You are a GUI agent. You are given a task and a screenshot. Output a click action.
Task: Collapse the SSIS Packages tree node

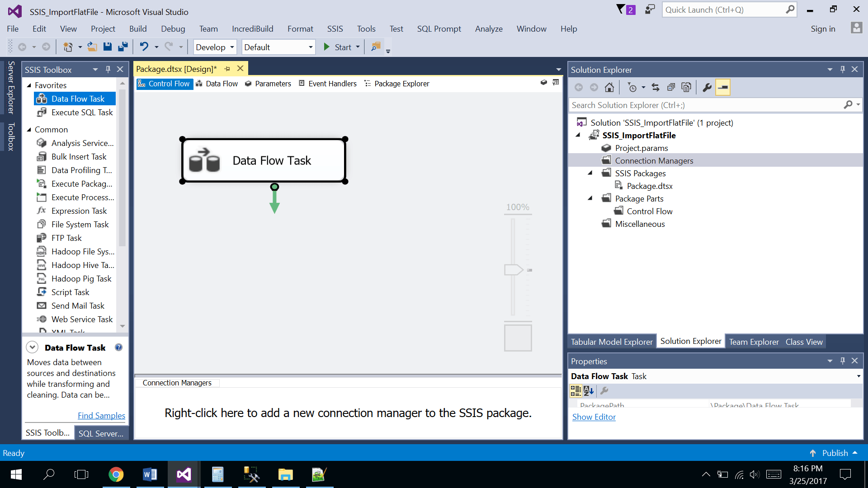590,173
